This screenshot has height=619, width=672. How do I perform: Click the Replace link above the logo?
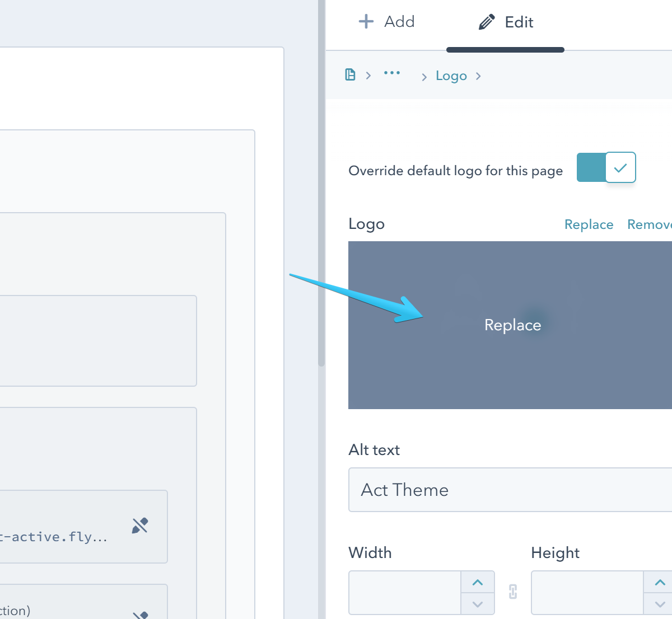[589, 224]
